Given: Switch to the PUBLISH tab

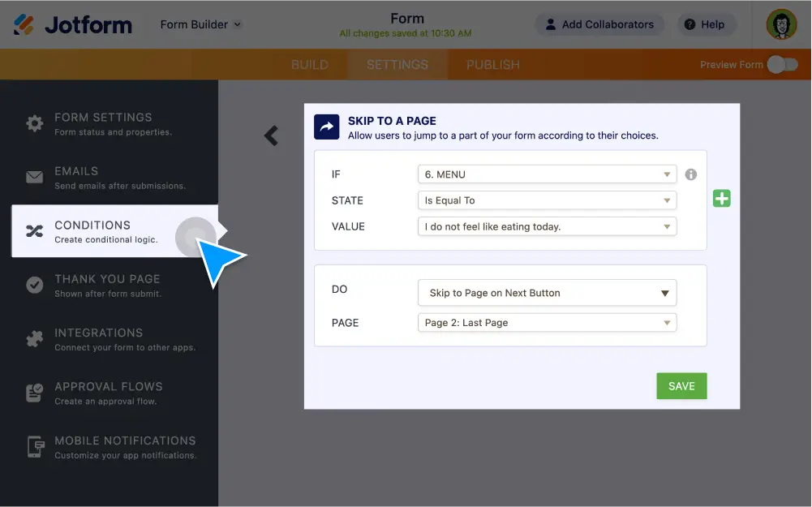Looking at the screenshot, I should click(x=492, y=65).
